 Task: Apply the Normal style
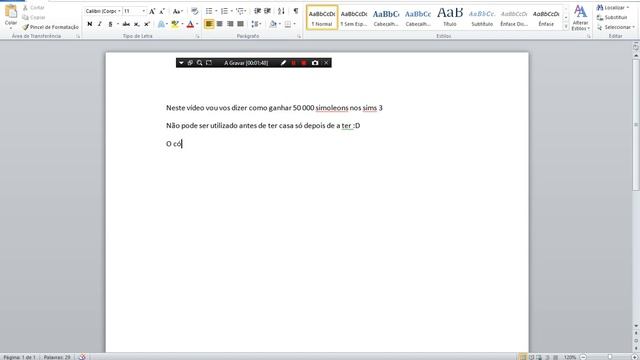click(322, 18)
